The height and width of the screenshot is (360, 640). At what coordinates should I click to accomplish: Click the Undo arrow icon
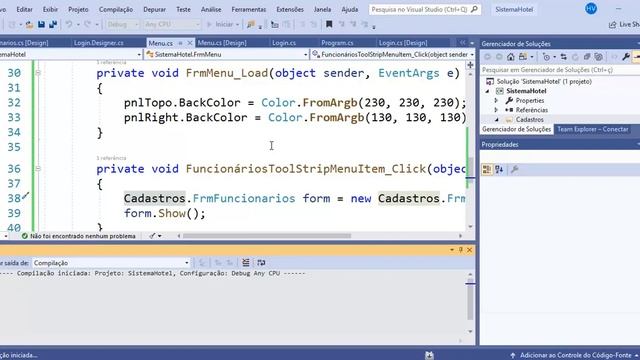pyautogui.click(x=69, y=24)
